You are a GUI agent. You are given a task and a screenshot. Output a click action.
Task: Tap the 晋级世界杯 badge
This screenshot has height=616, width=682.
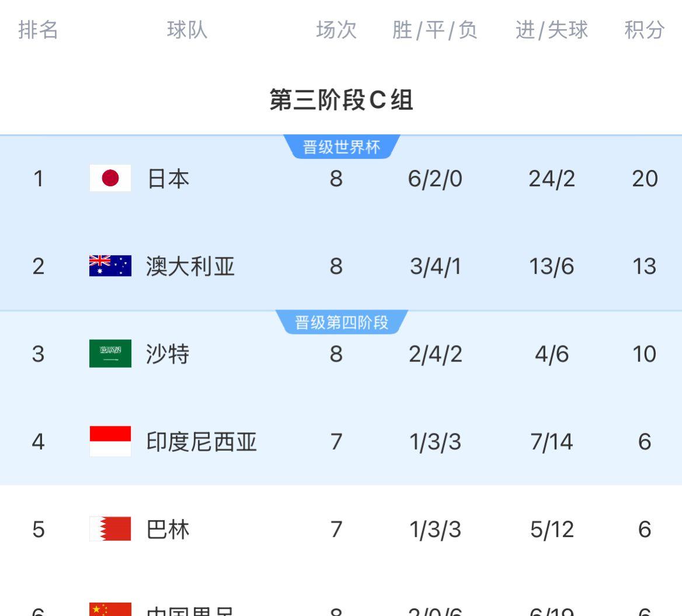(342, 147)
